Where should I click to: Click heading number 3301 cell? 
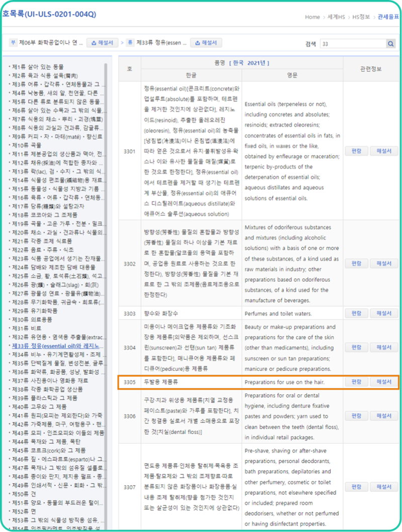(x=130, y=151)
